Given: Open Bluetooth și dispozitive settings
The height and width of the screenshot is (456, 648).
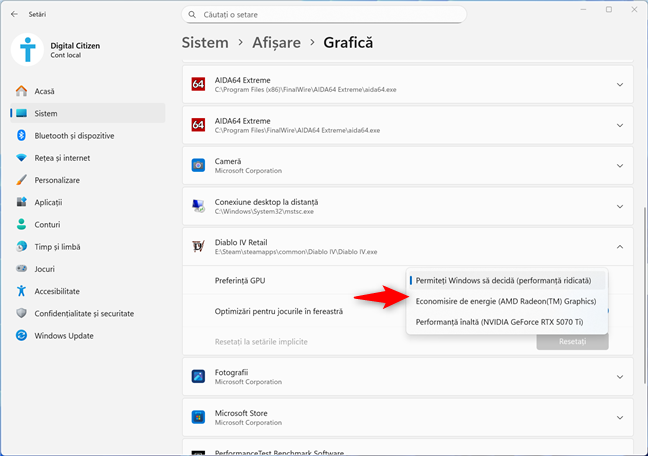Looking at the screenshot, I should coord(74,135).
